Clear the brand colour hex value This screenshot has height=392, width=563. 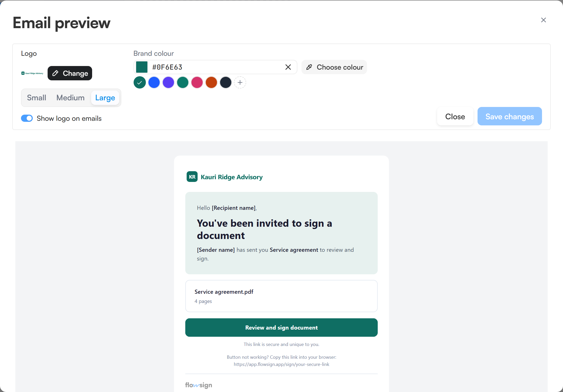coord(288,67)
